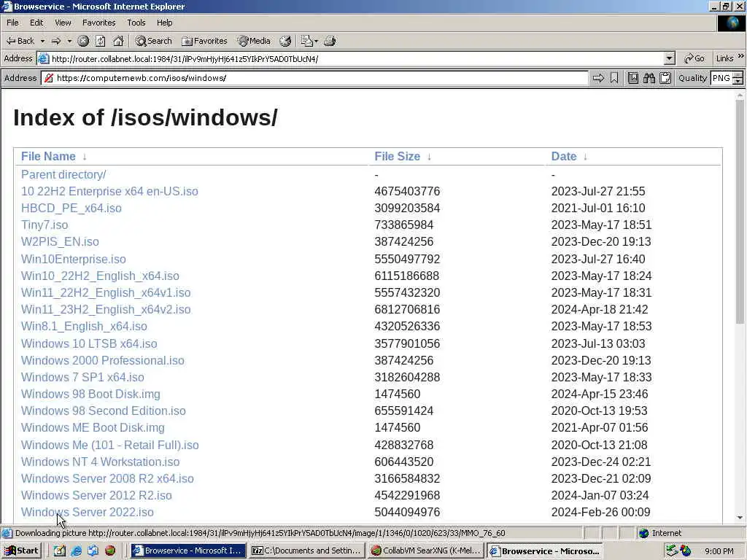Sort listing by File Size header
This screenshot has width=747, height=560.
[x=398, y=156]
